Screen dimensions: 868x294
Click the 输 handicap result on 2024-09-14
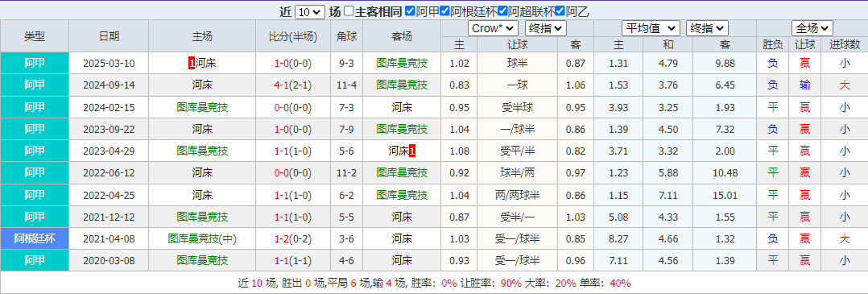pyautogui.click(x=805, y=85)
